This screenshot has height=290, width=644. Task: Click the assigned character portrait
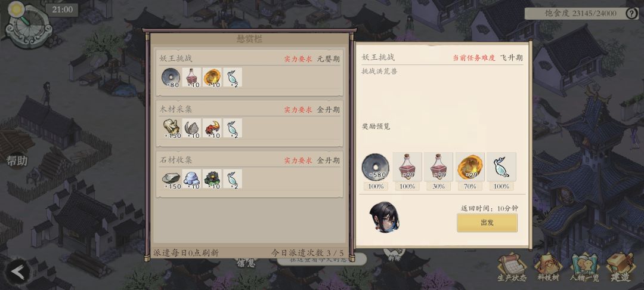(383, 217)
